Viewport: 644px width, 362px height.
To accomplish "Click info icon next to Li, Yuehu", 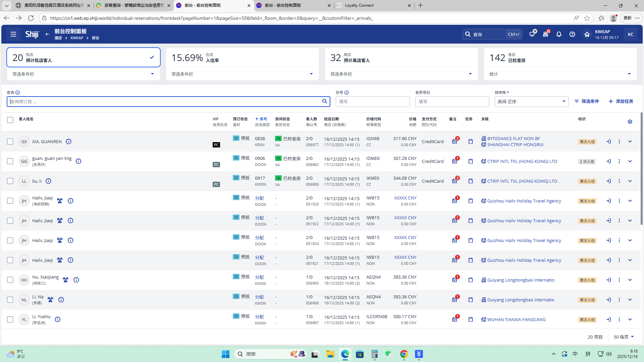I will point(58,319).
